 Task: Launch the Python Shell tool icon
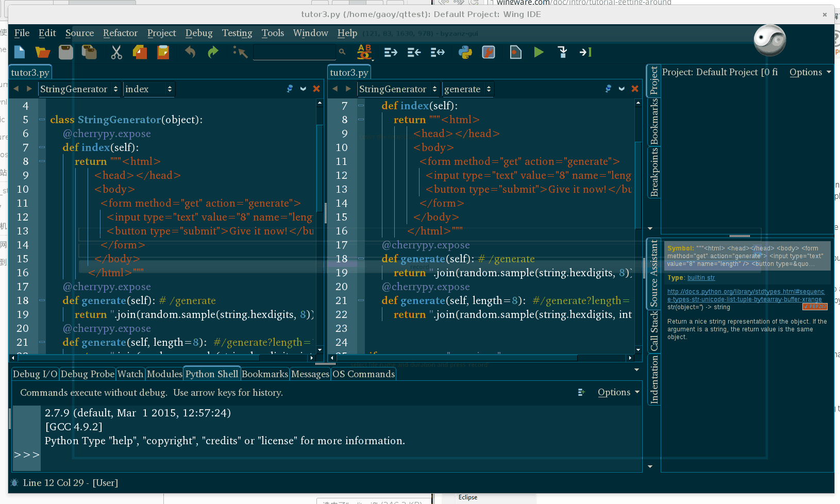[465, 52]
